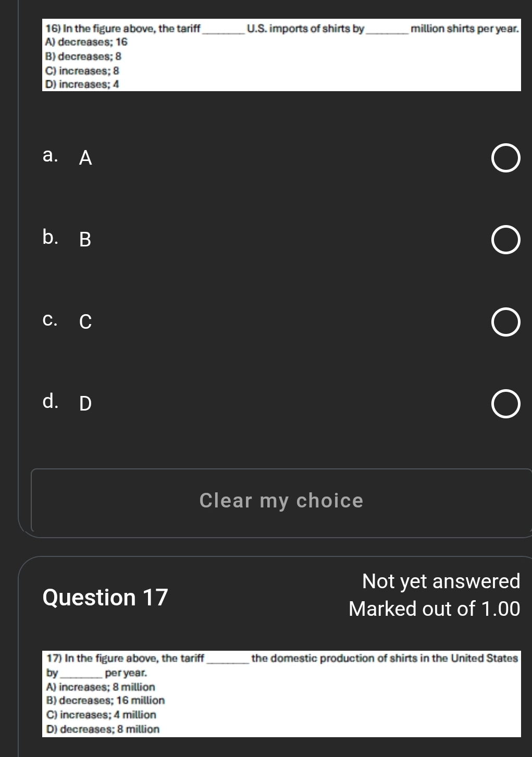Click the "Clear my choice" button
The height and width of the screenshot is (757, 532).
pyautogui.click(x=281, y=501)
